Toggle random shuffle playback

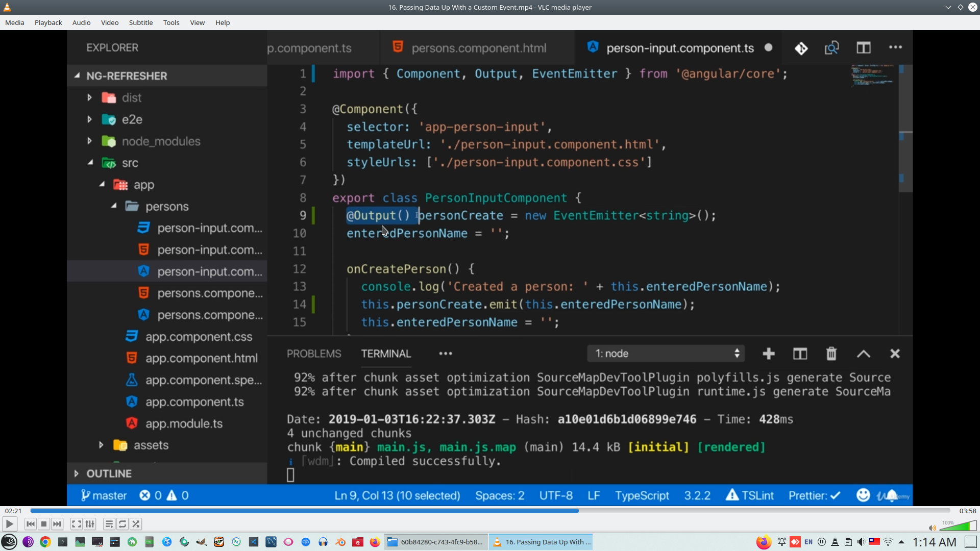(x=136, y=524)
